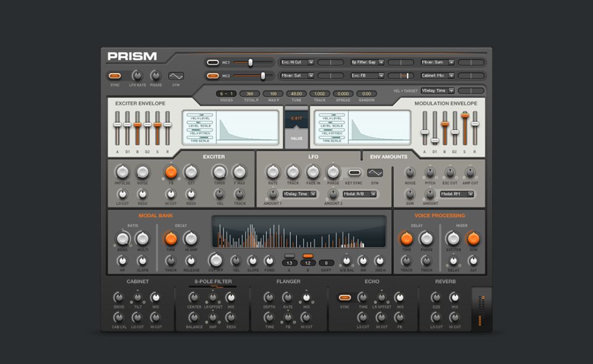The image size is (593, 364).
Task: Click the Cabinet DRIVE knob
Action: (118, 297)
